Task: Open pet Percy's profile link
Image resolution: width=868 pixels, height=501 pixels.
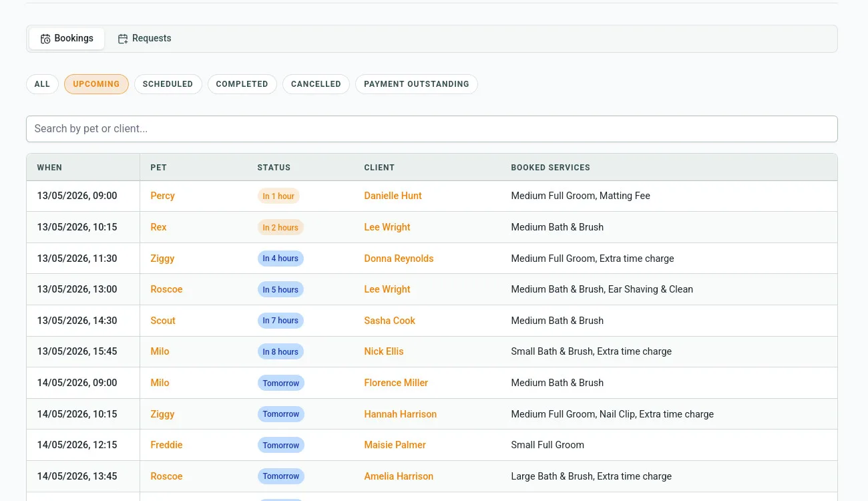Action: pyautogui.click(x=163, y=196)
